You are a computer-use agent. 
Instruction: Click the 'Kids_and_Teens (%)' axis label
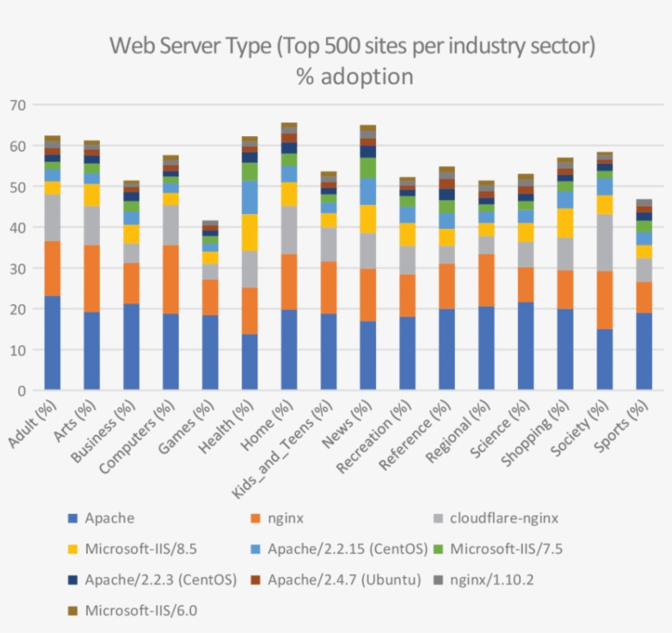(282, 449)
